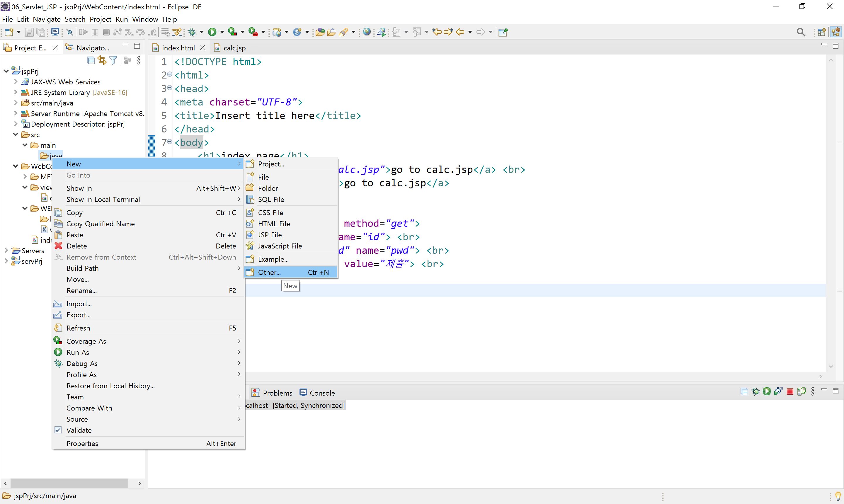The image size is (844, 504).
Task: Open the Project Explorer filter icon
Action: (x=113, y=60)
